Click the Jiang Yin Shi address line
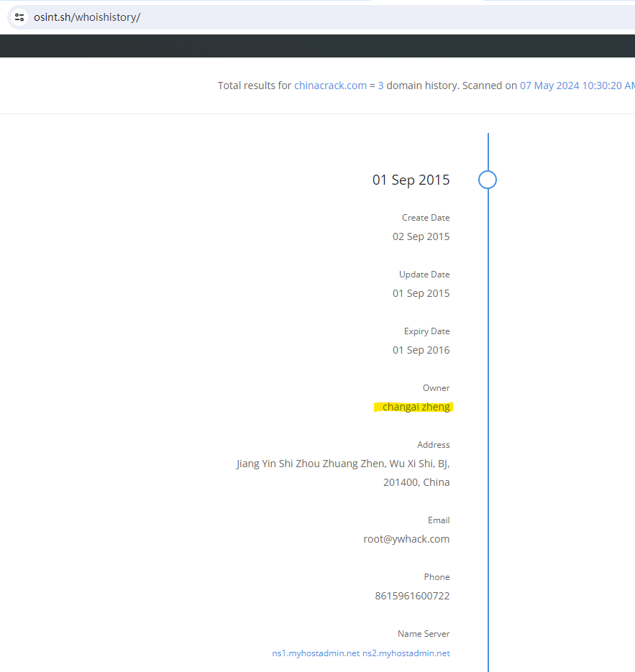The image size is (635, 672). (x=343, y=464)
